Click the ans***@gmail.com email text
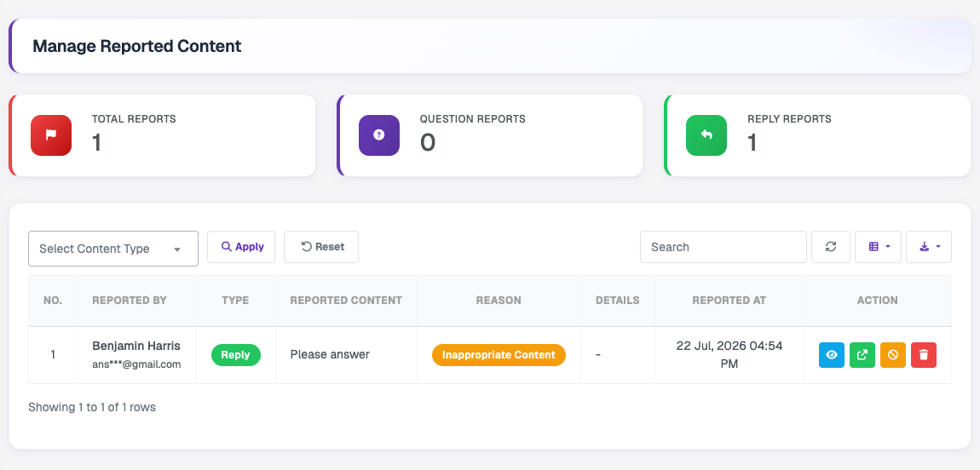980x470 pixels. (136, 364)
